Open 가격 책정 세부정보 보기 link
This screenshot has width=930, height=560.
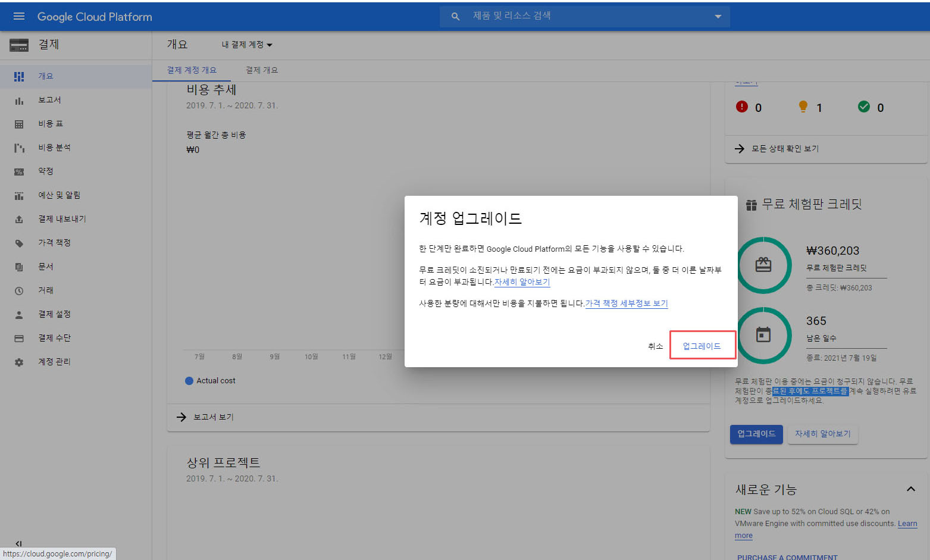tap(627, 304)
